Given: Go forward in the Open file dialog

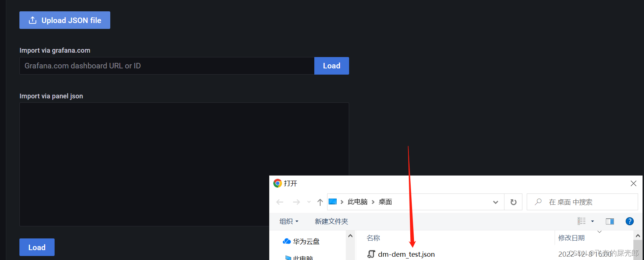Looking at the screenshot, I should [x=296, y=202].
